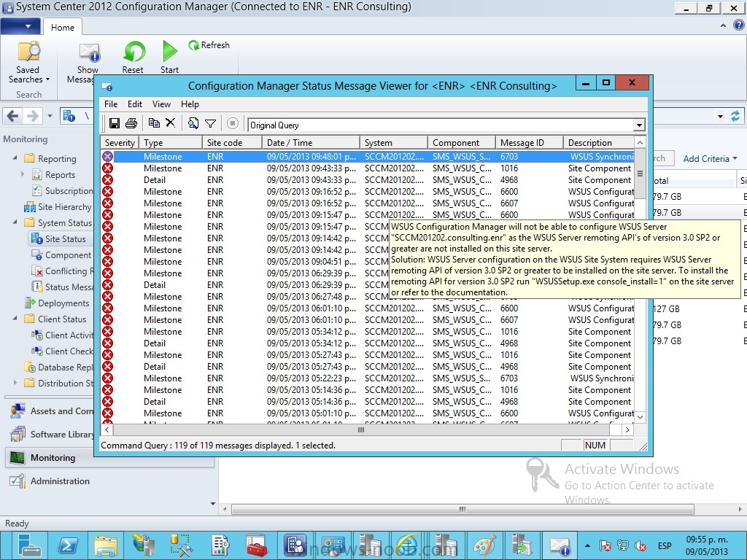747x560 pixels.
Task: Click the viewer vertical scrollbar down arrow
Action: point(640,417)
